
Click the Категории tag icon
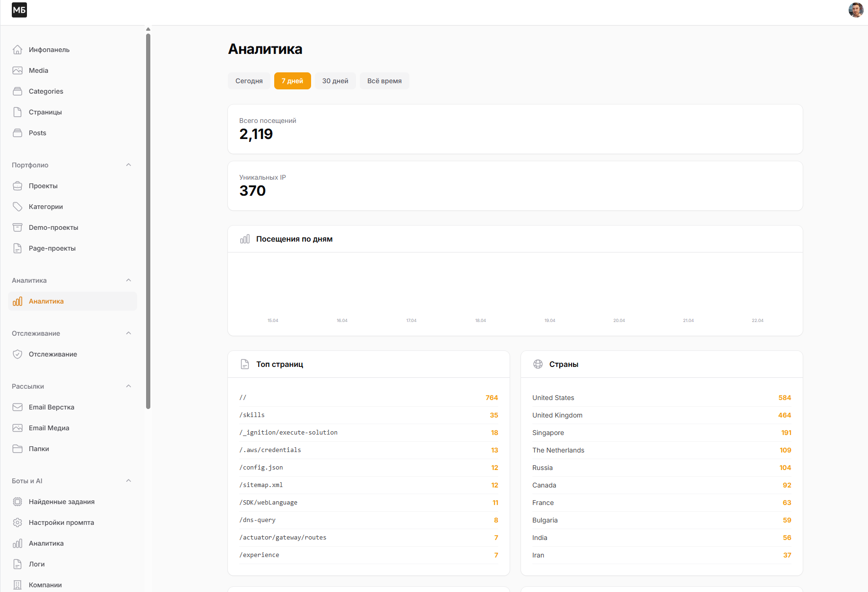click(x=17, y=207)
